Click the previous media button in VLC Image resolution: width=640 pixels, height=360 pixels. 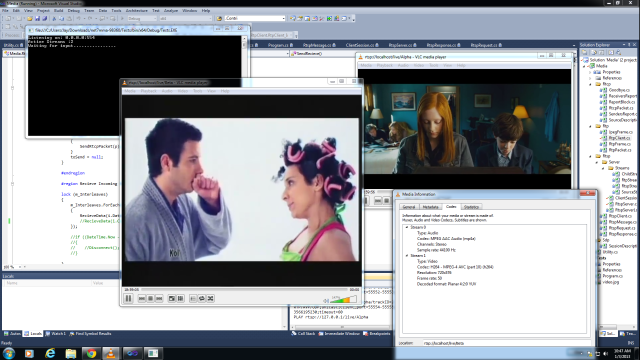coord(142,299)
